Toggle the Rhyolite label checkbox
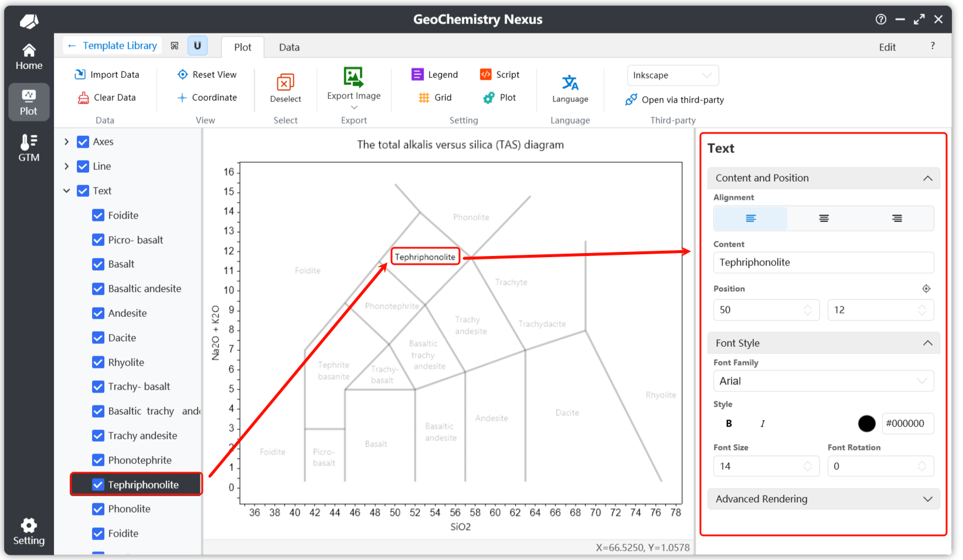 [x=98, y=363]
